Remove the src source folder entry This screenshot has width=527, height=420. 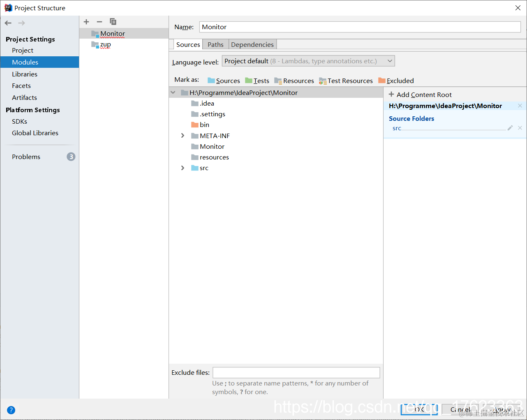520,128
